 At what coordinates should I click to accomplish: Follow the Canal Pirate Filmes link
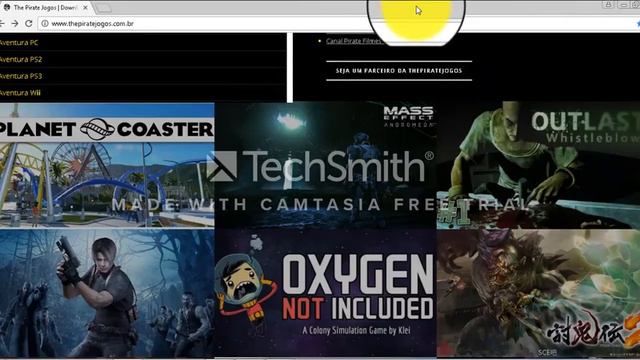354,41
